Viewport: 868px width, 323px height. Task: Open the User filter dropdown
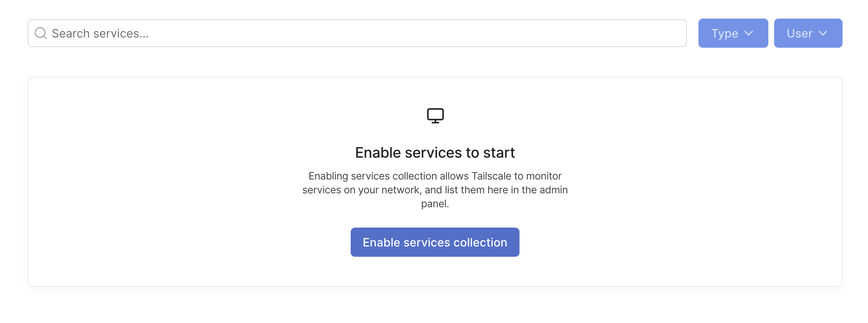(x=808, y=33)
